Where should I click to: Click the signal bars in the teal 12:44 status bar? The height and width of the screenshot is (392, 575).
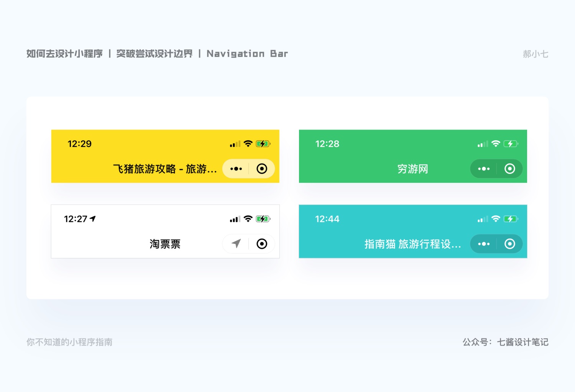coord(483,219)
